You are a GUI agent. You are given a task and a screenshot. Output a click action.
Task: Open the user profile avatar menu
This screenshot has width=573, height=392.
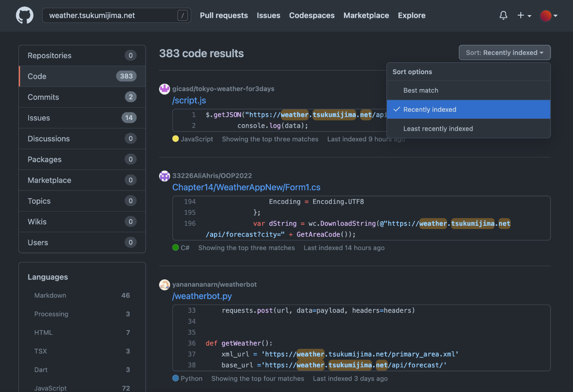pyautogui.click(x=548, y=16)
